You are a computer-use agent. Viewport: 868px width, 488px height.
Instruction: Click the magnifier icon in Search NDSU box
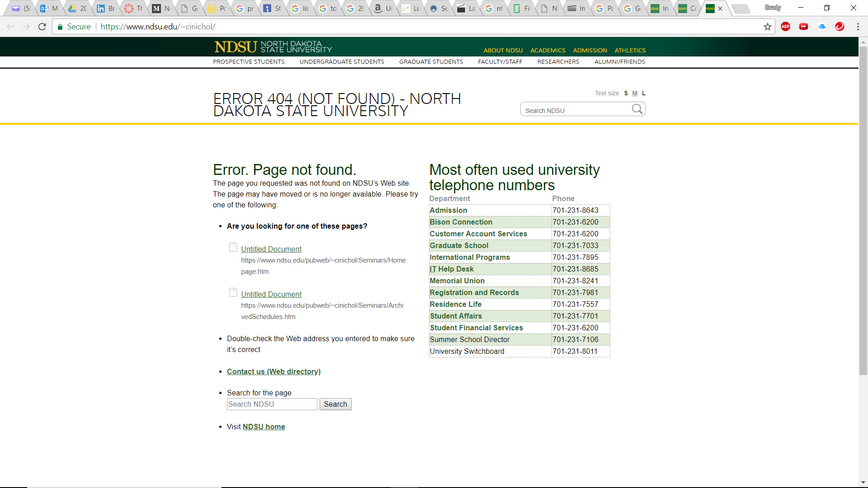637,109
